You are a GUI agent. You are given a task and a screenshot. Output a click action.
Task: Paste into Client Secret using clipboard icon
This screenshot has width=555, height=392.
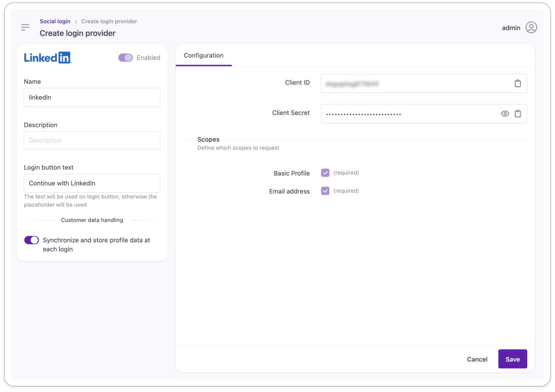pyautogui.click(x=518, y=113)
